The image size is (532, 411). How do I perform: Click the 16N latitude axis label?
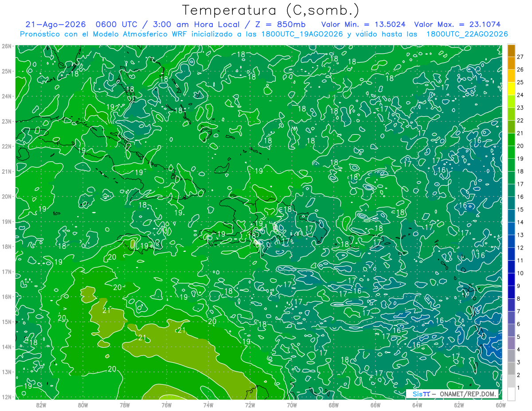[7, 297]
